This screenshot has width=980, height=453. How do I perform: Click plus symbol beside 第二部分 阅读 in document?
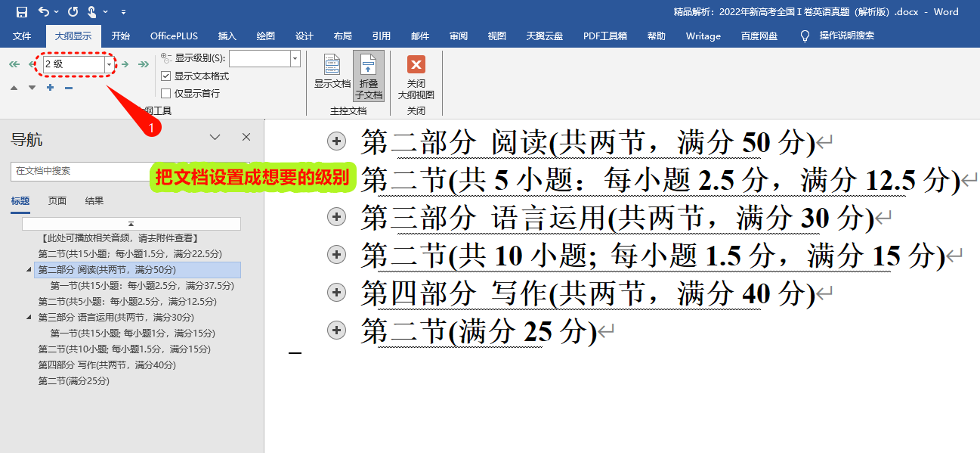click(336, 141)
